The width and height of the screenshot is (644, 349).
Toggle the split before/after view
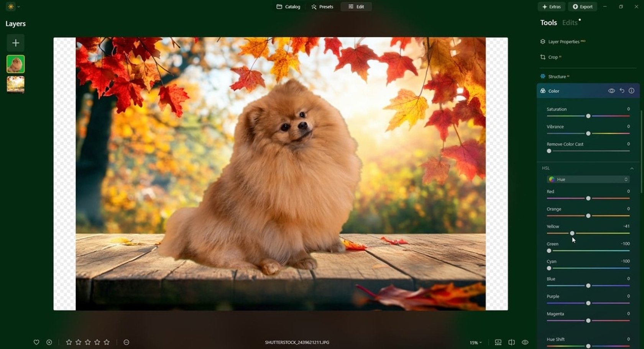click(x=512, y=342)
